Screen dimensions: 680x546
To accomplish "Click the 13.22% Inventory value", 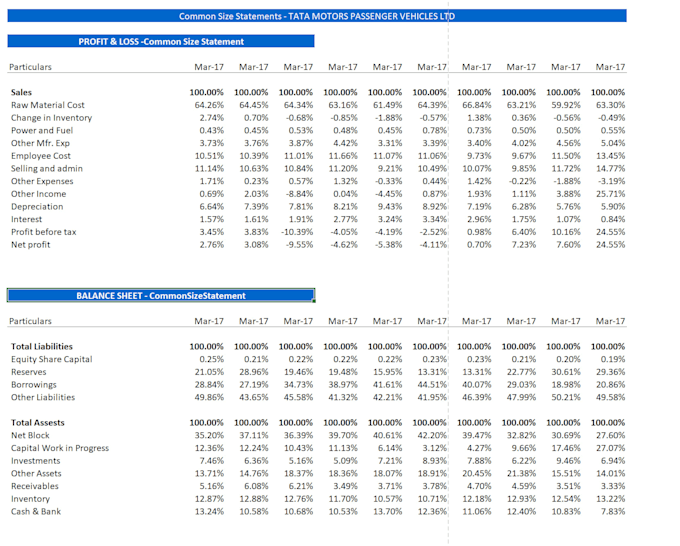I will [610, 499].
